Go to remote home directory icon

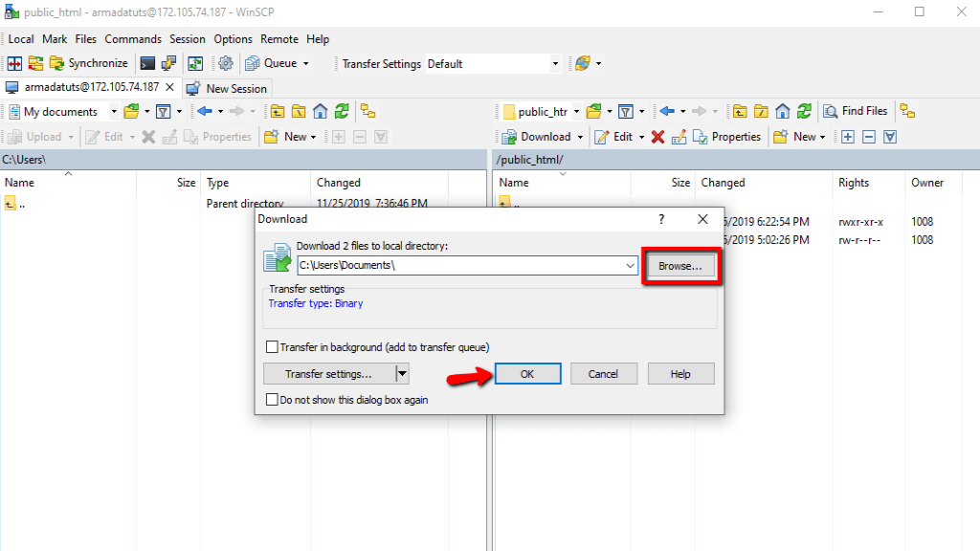coord(783,112)
